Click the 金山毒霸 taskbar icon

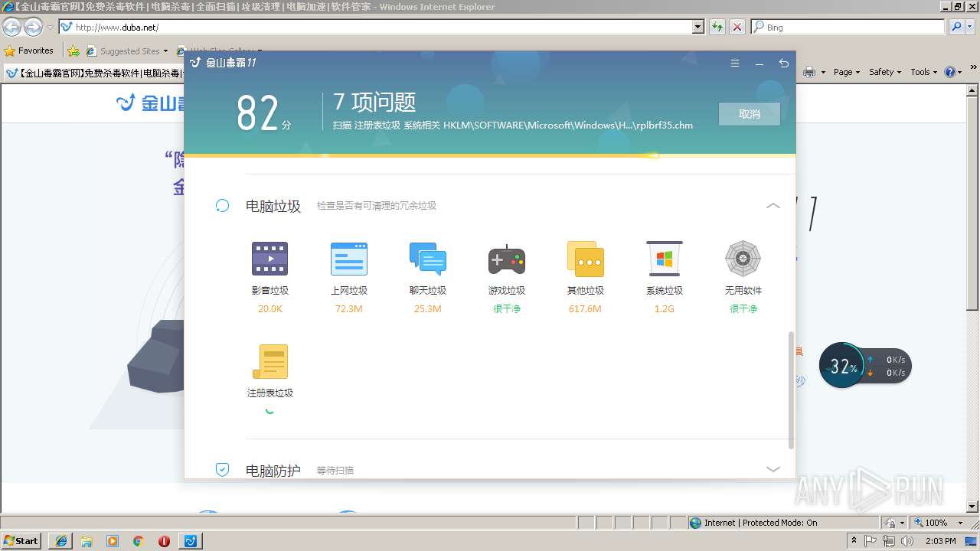point(191,541)
